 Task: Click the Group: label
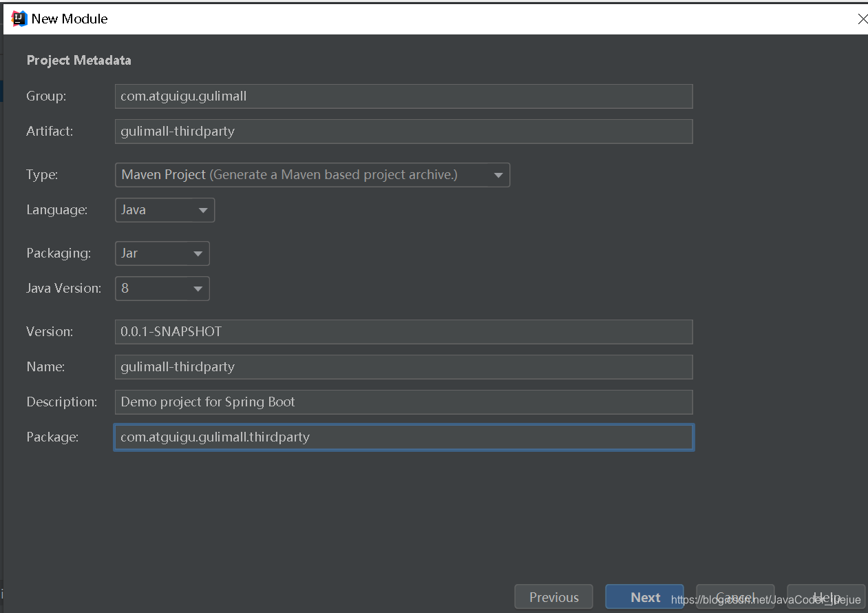coord(46,96)
